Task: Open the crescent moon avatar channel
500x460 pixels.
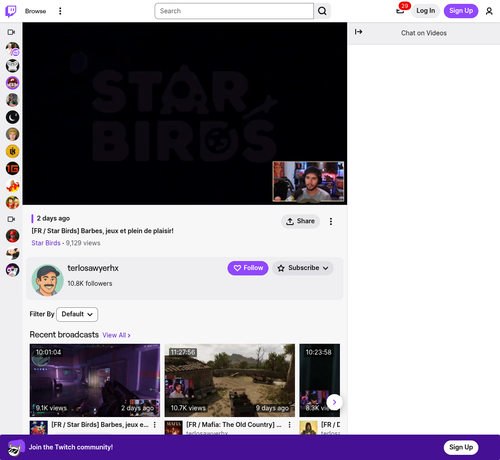Action: point(13,117)
